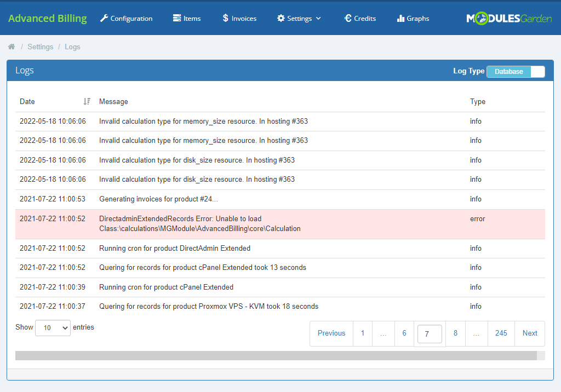Click the current page number field
The width and height of the screenshot is (561, 392).
pos(430,334)
